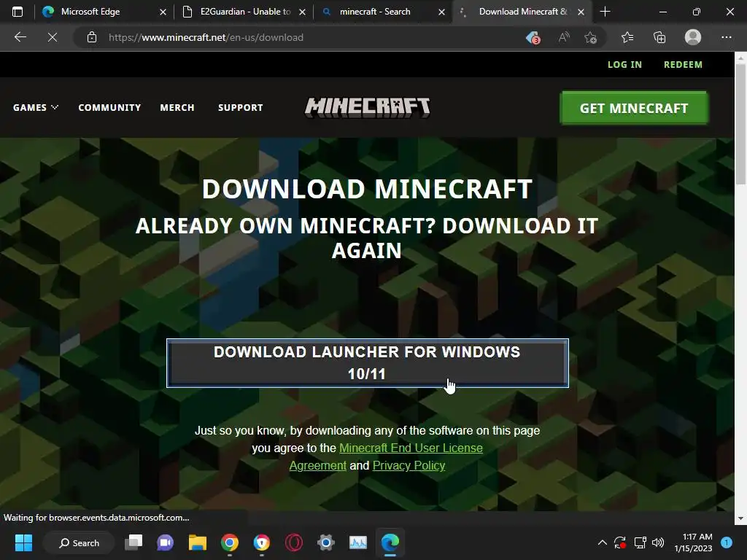This screenshot has height=560, width=747.
Task: Open the monitor graph app on taskbar
Action: click(357, 542)
